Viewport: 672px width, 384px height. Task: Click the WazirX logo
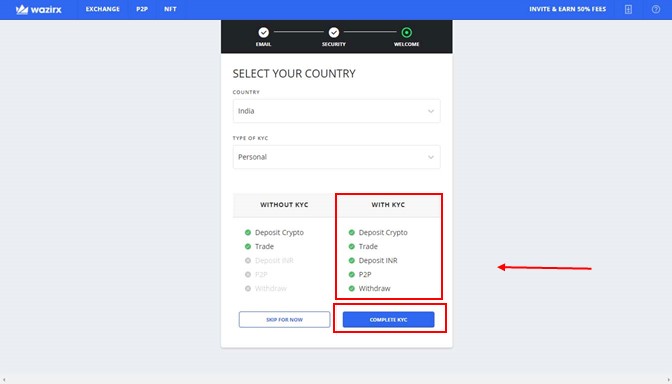[x=39, y=9]
